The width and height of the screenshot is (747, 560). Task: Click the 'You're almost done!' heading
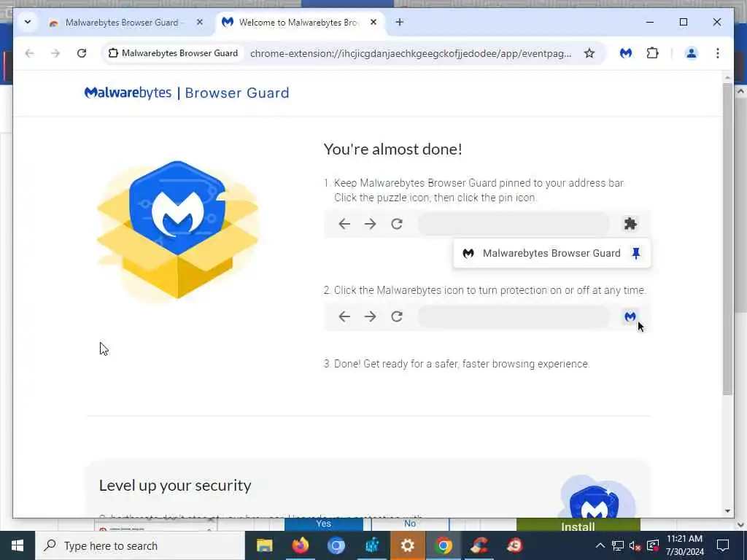click(x=393, y=149)
